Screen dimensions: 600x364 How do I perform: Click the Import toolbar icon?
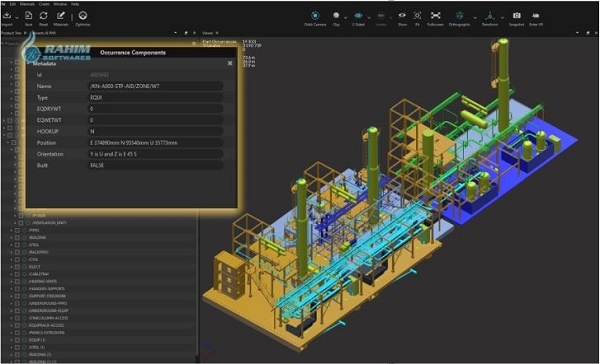tap(7, 15)
